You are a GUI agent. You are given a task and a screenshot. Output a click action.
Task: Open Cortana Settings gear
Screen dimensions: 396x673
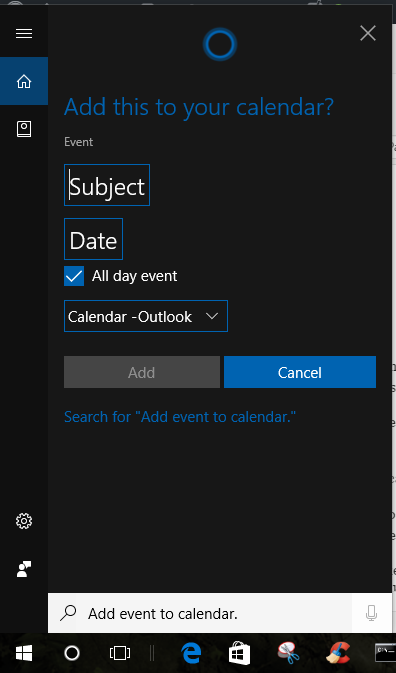(x=24, y=521)
